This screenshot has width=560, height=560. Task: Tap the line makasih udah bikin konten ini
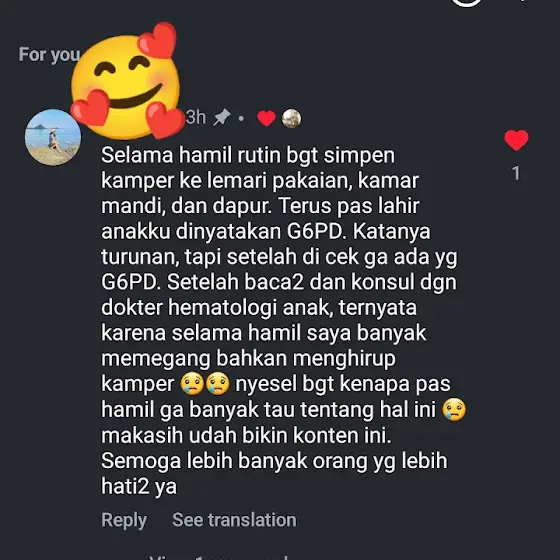[246, 435]
